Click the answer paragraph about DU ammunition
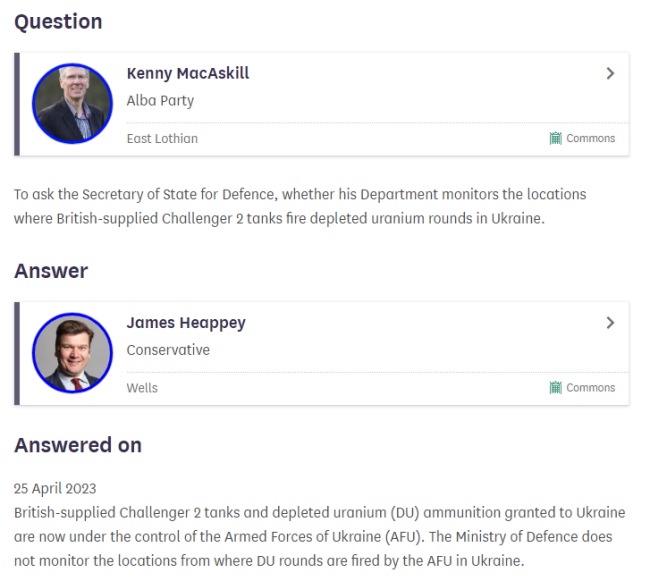Viewport: 650px width, 581px height. click(320, 536)
